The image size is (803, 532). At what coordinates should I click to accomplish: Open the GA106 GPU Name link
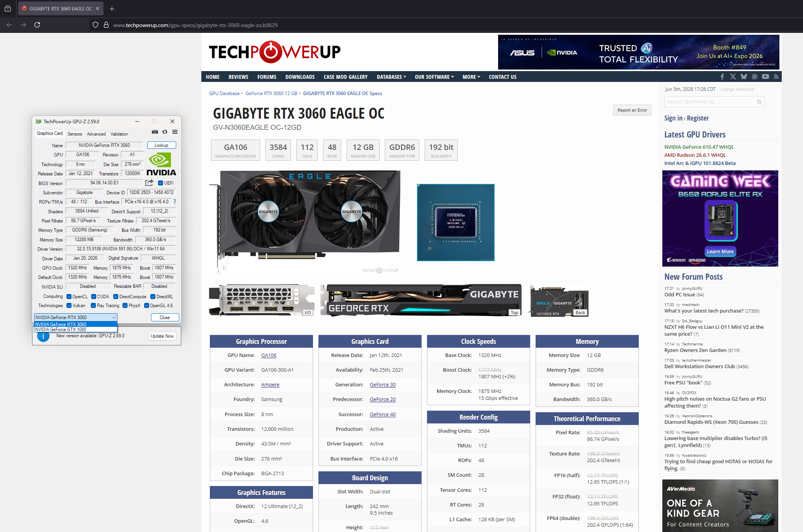pos(269,355)
